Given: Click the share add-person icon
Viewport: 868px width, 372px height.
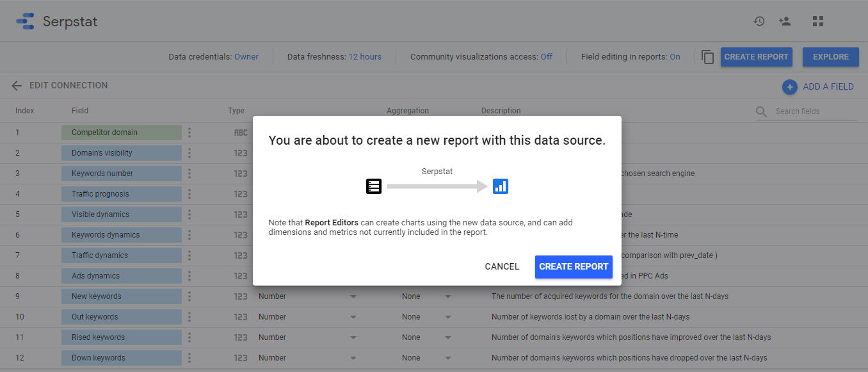Looking at the screenshot, I should point(785,21).
